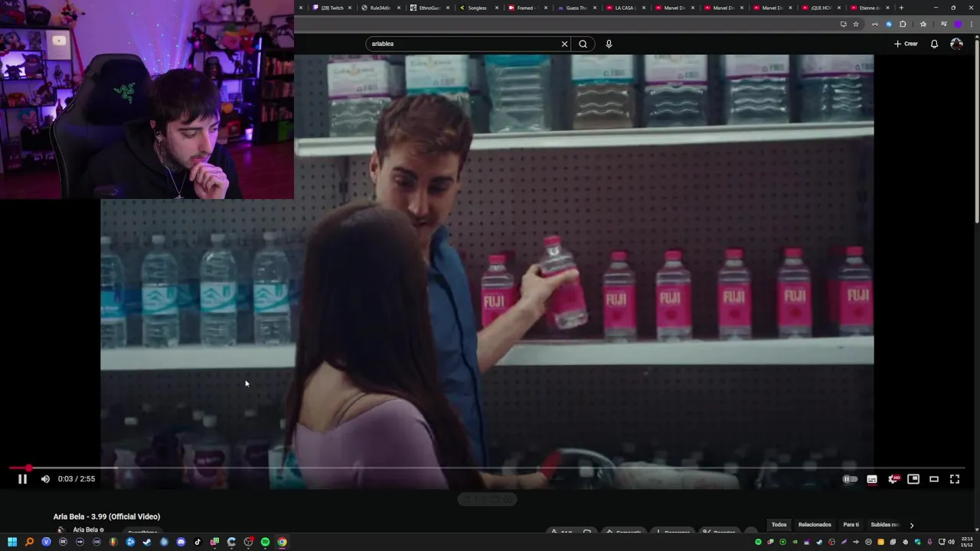Open the account avatar menu

click(956, 44)
